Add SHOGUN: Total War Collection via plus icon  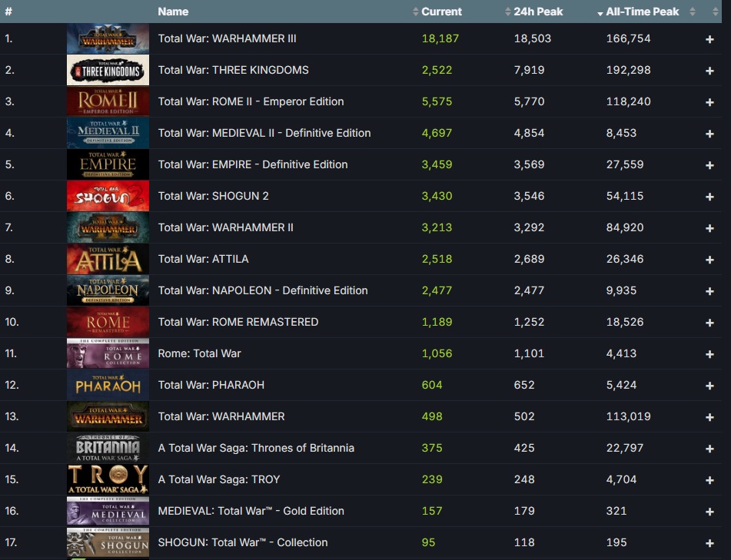coord(709,543)
